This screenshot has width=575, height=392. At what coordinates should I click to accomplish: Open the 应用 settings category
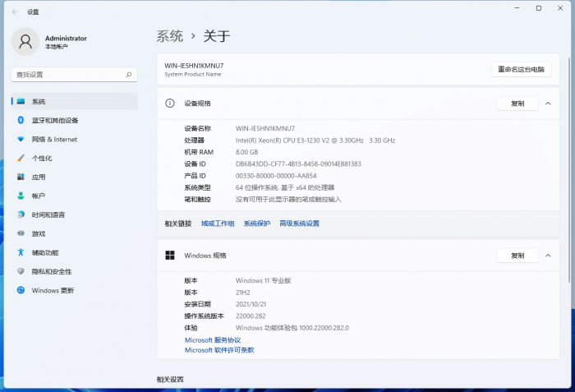39,177
